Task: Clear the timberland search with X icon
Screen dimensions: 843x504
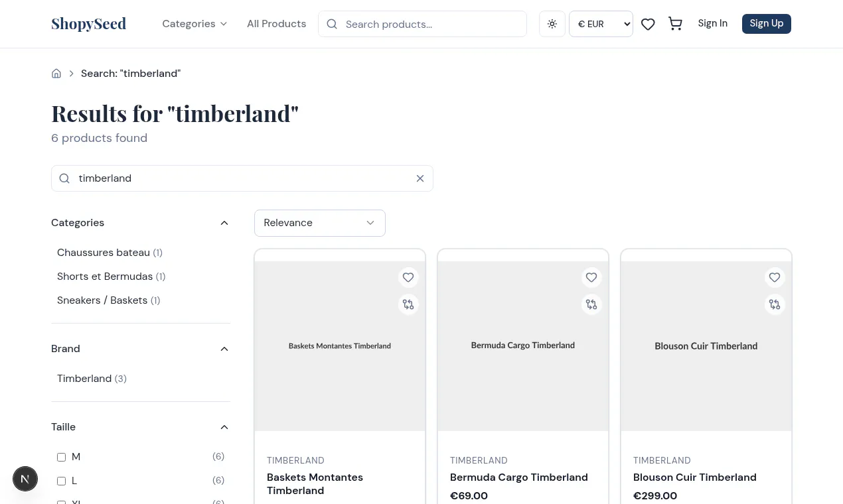Action: (x=420, y=178)
